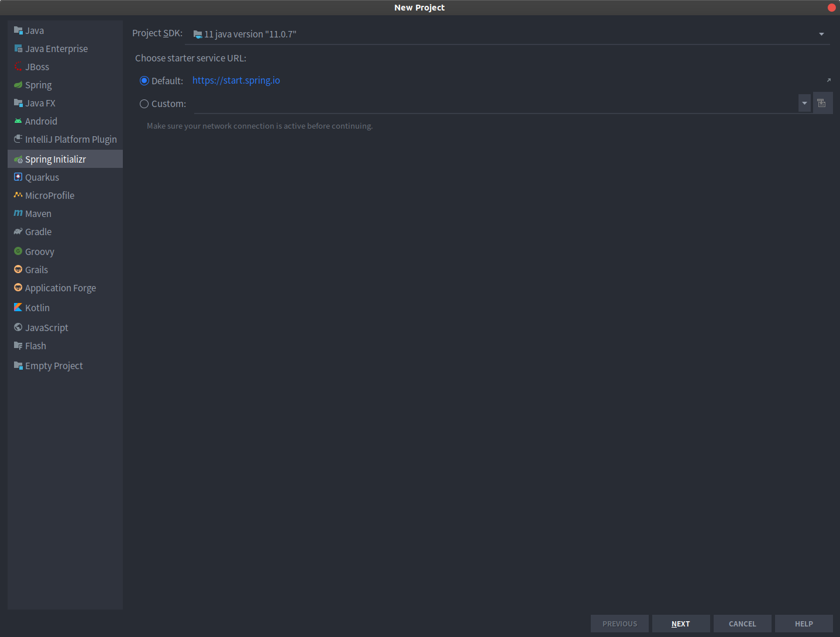Image resolution: width=840 pixels, height=637 pixels.
Task: Click the Flash folder icon
Action: pyautogui.click(x=18, y=345)
